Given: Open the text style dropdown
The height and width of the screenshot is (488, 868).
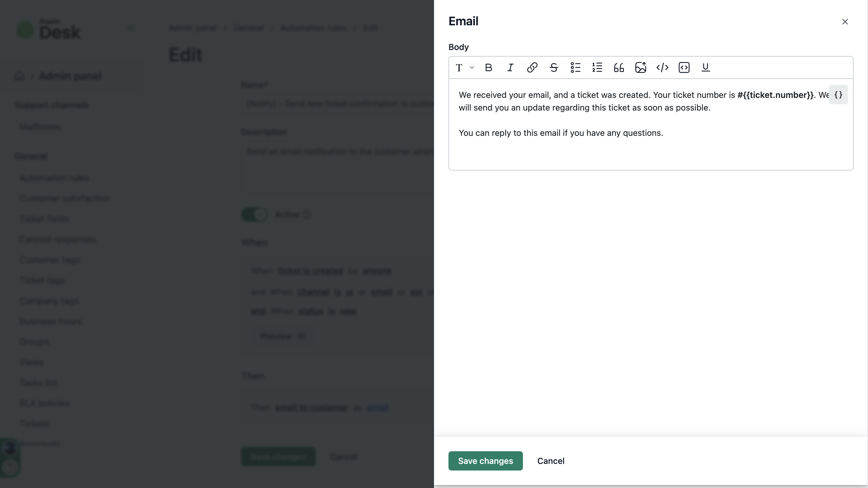Looking at the screenshot, I should point(465,68).
